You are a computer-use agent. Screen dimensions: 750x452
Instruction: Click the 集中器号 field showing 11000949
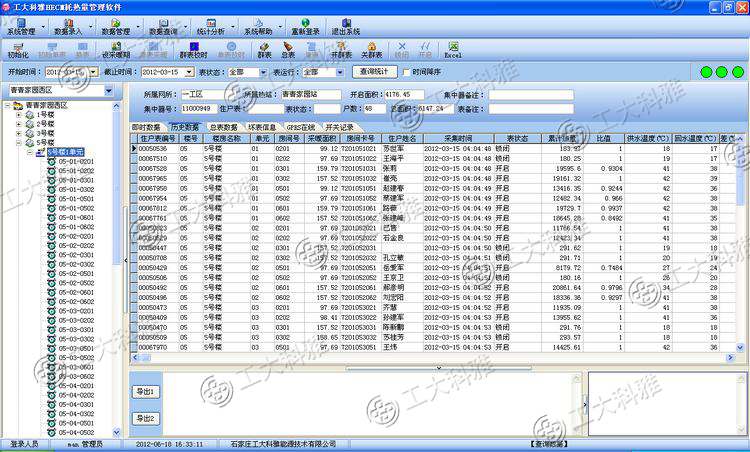tap(198, 109)
